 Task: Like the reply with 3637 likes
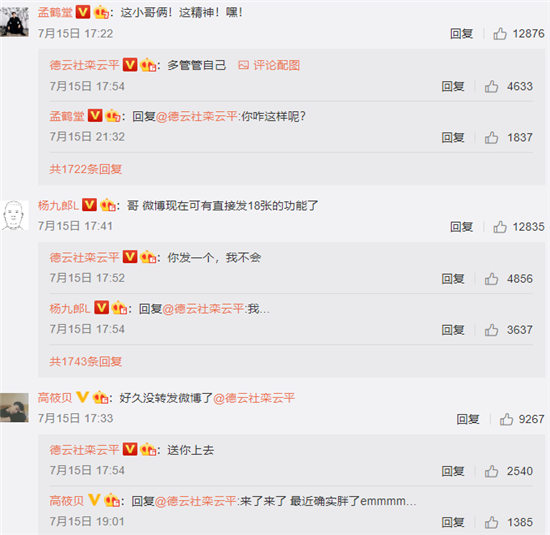(x=491, y=330)
